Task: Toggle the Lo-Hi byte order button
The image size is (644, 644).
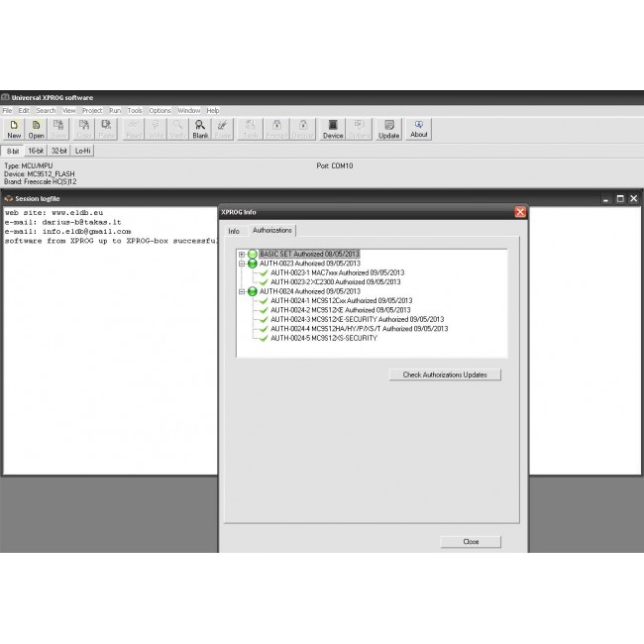Action: (84, 150)
